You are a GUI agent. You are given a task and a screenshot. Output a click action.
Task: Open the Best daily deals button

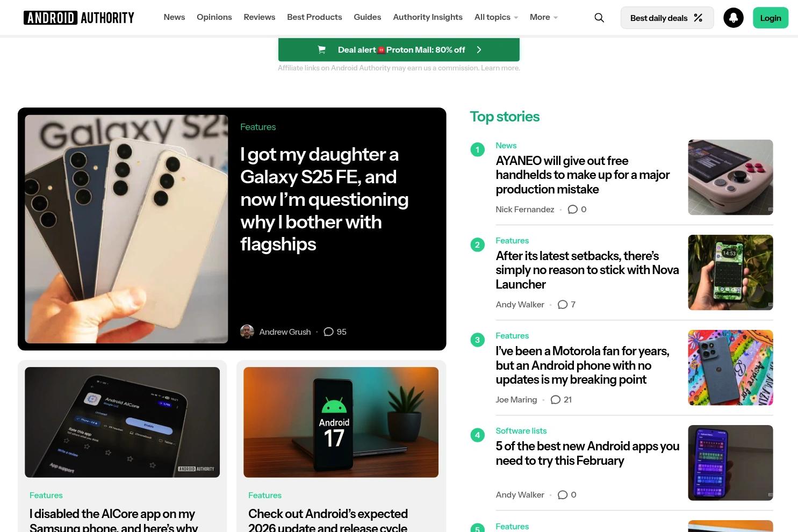pos(667,18)
